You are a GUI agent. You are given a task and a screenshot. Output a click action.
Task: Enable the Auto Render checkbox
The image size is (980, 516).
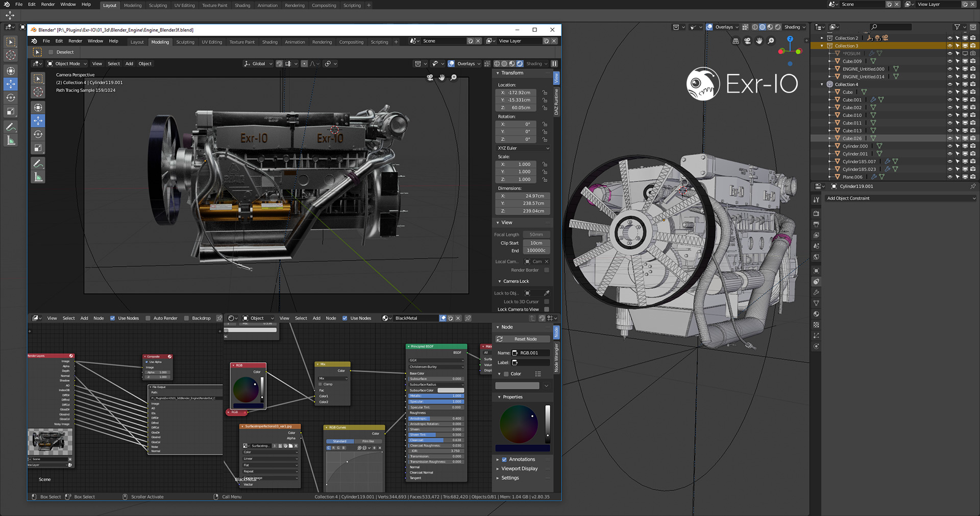[148, 318]
